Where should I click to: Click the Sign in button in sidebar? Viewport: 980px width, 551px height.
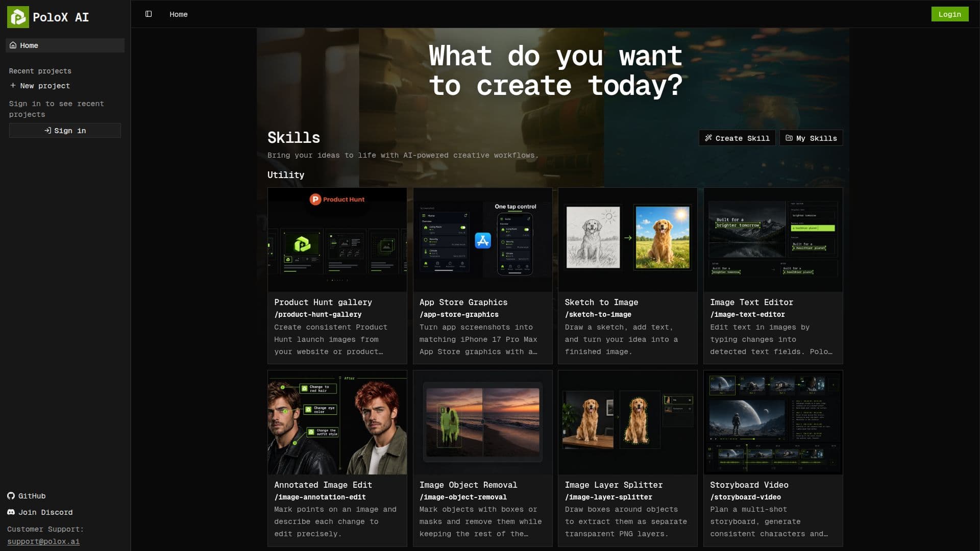(x=65, y=131)
